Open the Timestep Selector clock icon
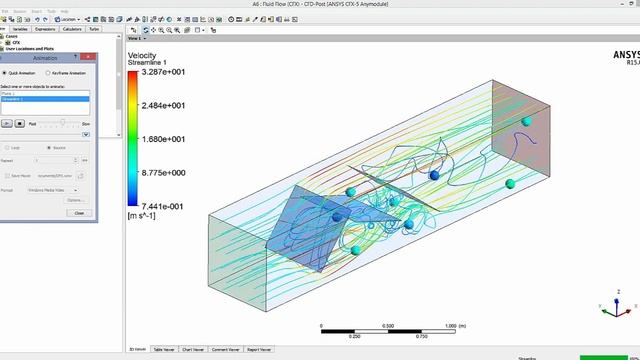 pyautogui.click(x=231, y=19)
